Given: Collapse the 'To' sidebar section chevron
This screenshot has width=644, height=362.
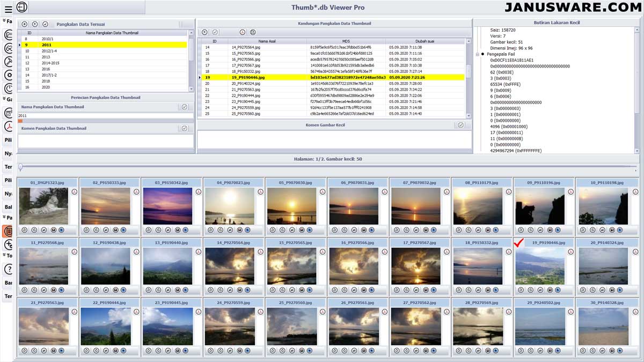Looking at the screenshot, I should coord(4,255).
